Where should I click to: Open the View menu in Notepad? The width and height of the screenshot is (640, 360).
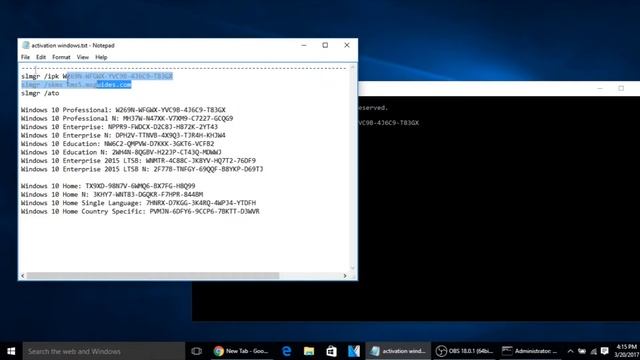(x=83, y=57)
